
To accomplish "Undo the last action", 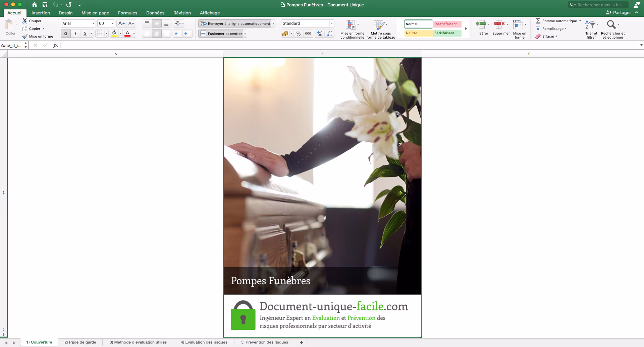I will (x=56, y=5).
